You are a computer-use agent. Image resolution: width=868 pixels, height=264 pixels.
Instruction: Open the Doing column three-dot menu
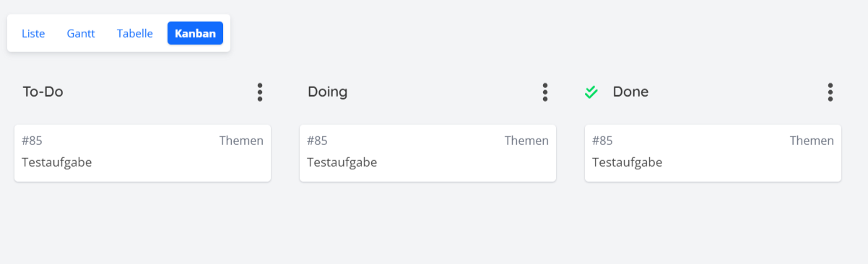point(545,92)
